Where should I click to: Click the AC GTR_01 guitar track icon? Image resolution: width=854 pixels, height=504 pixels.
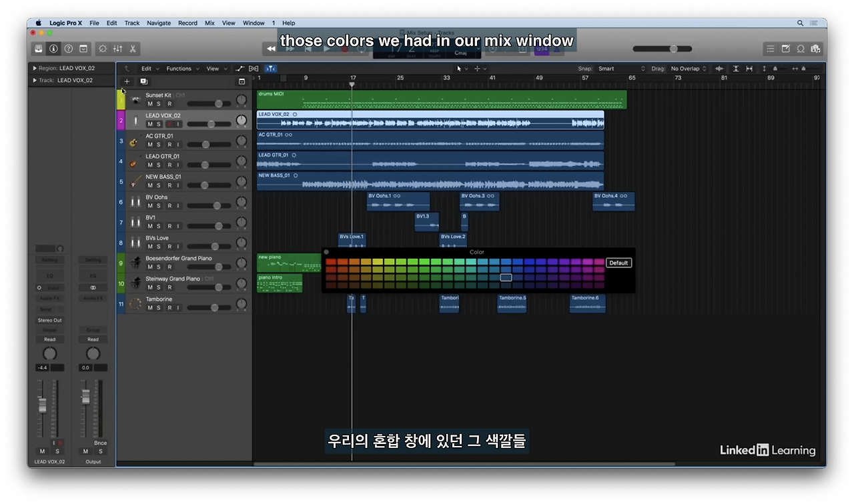coord(135,141)
